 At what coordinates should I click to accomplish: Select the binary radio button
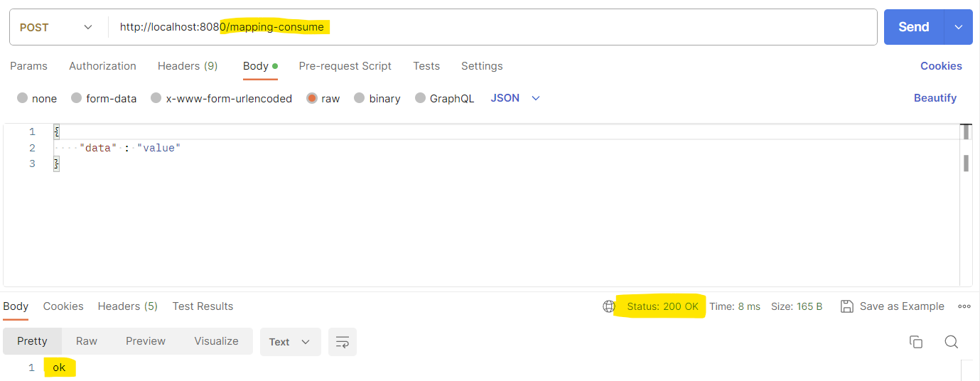[360, 98]
